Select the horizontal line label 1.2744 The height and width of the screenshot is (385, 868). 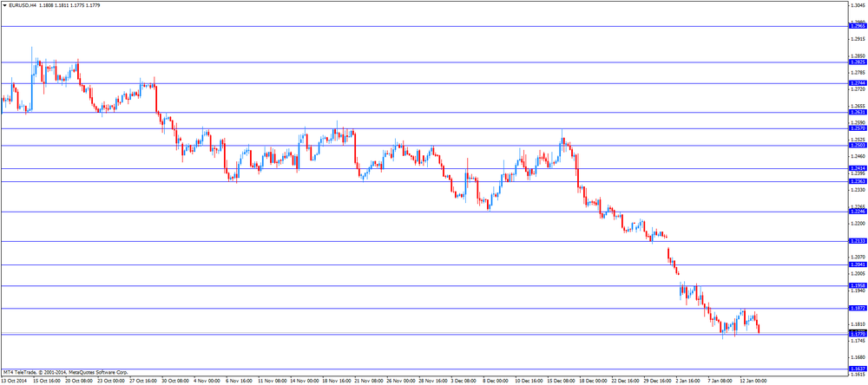click(857, 83)
